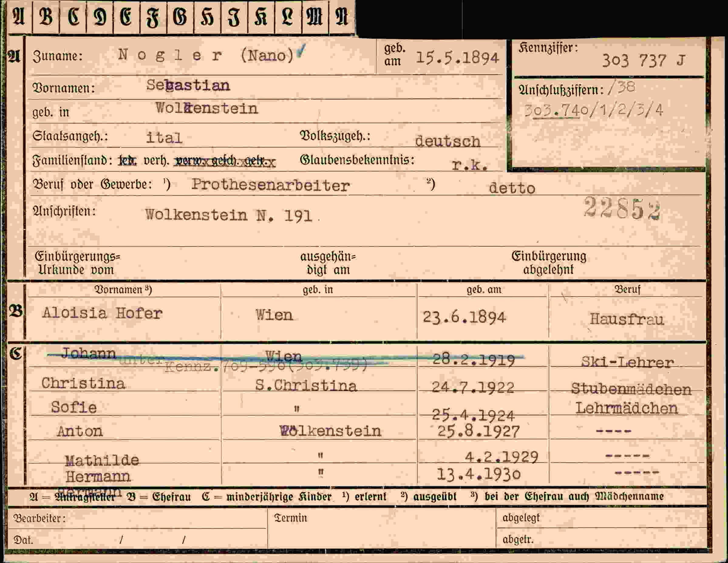Select index tab letter E
Screen dimensions: 728x563
pyautogui.click(x=126, y=17)
